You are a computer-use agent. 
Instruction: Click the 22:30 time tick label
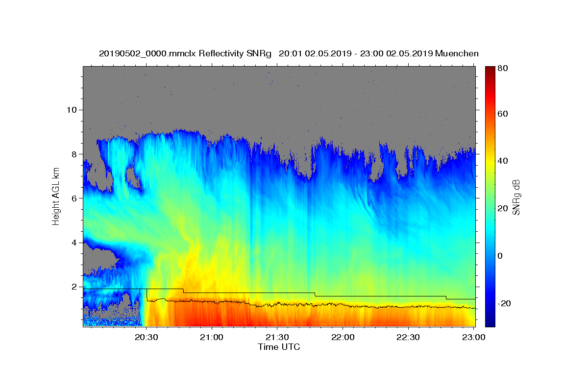click(x=408, y=337)
